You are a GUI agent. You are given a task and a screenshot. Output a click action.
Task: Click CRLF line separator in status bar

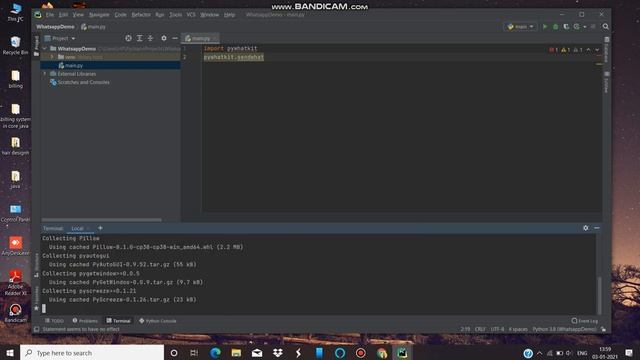tap(480, 329)
